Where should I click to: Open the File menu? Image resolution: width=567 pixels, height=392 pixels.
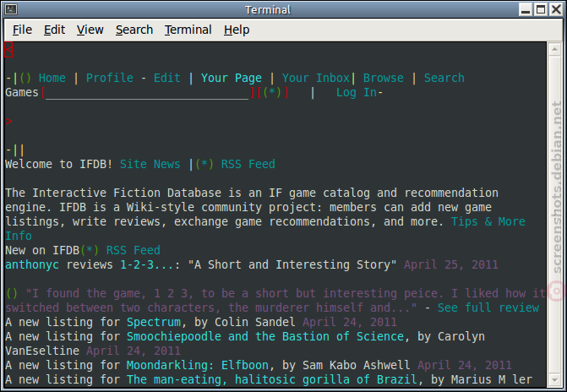(22, 30)
